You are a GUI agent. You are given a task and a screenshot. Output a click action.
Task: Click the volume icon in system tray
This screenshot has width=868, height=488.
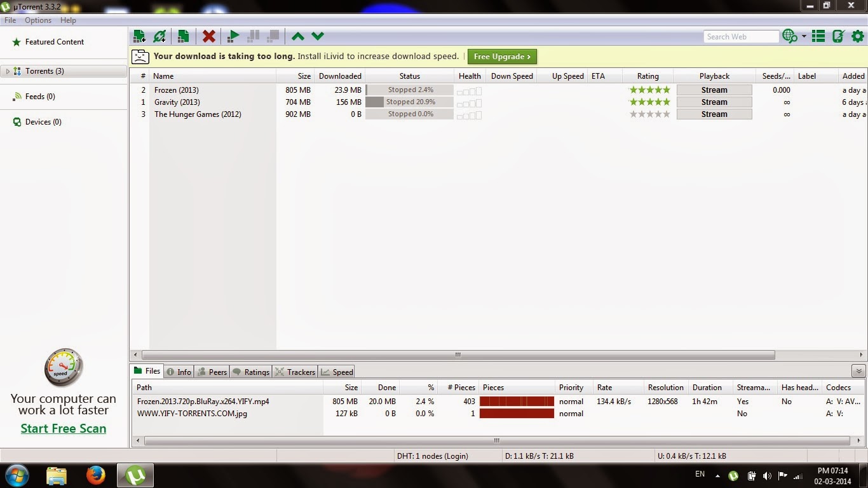click(x=767, y=476)
